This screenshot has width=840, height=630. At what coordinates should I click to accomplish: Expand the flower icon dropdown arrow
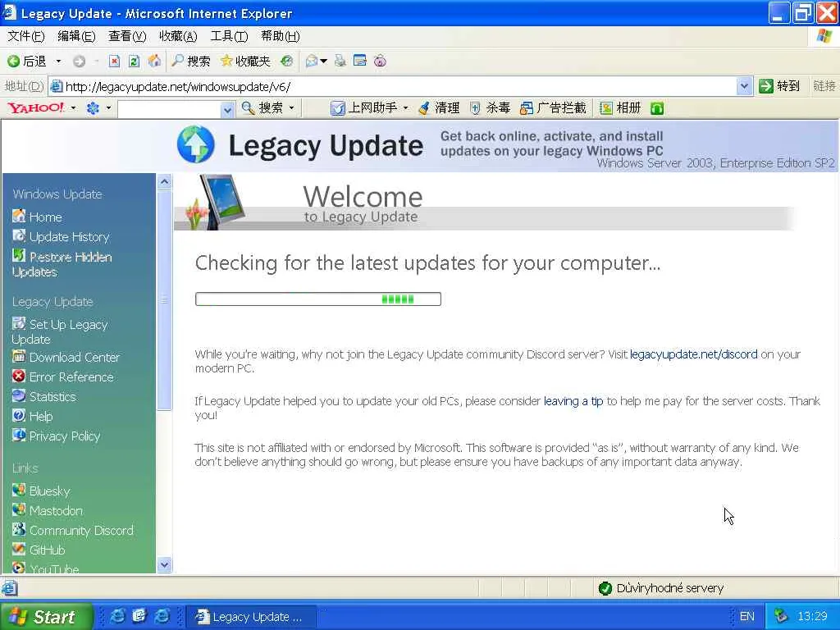108,108
